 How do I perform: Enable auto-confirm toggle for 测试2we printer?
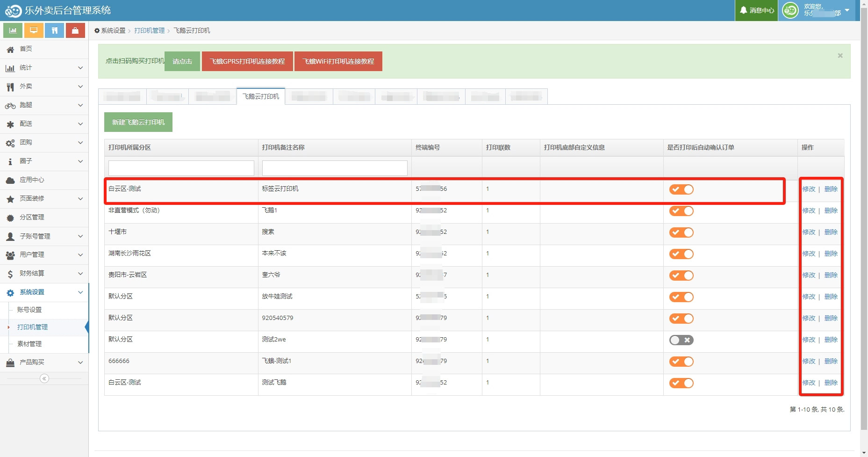[x=681, y=340]
